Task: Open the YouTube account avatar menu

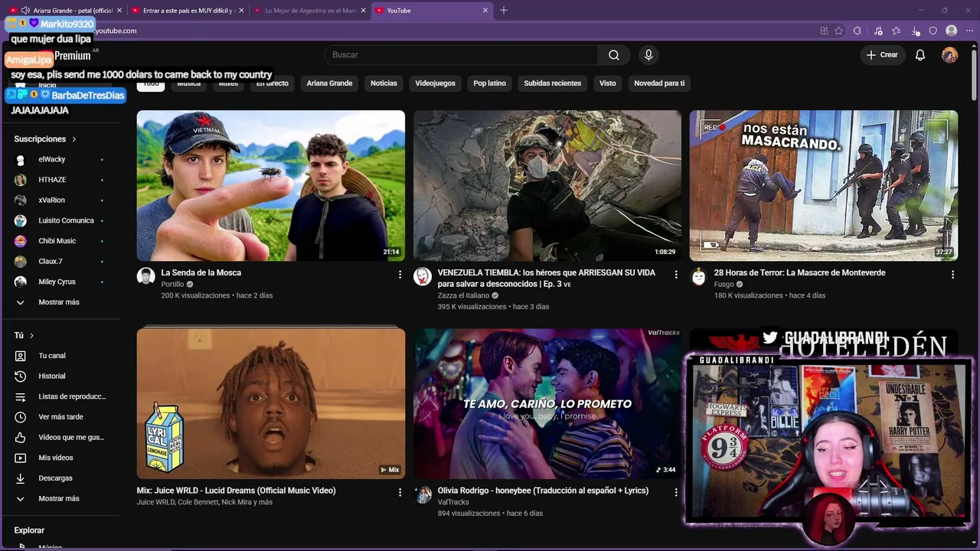Action: click(x=949, y=55)
